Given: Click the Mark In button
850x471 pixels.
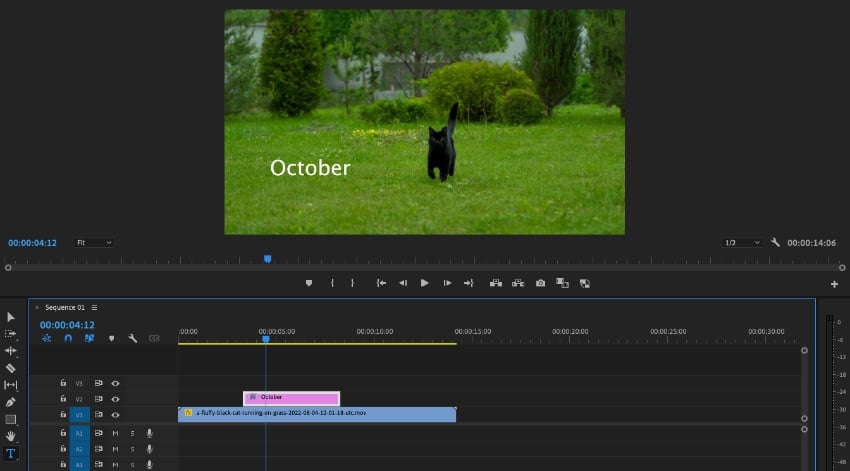Looking at the screenshot, I should 332,283.
